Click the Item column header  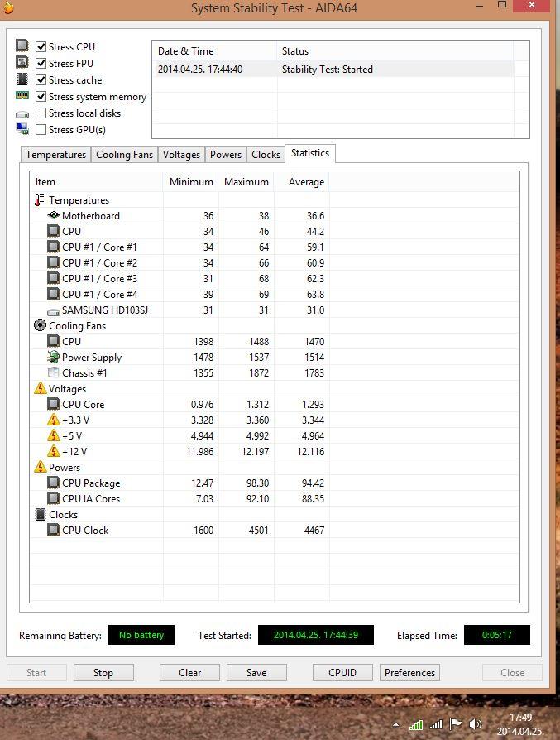[96, 182]
